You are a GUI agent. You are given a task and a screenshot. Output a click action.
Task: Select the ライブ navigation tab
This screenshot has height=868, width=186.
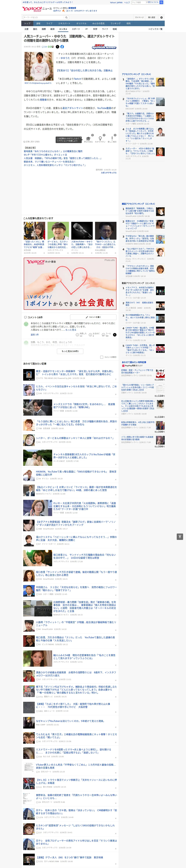pos(49,24)
